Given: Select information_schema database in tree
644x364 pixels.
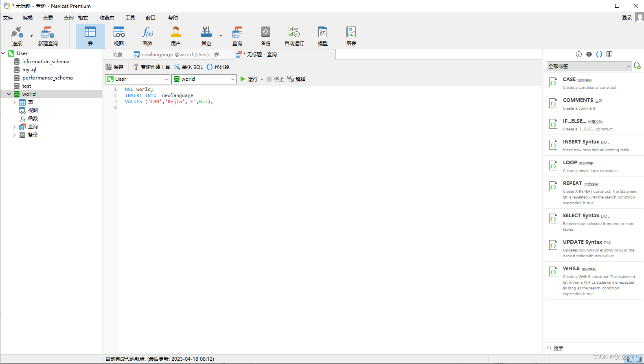Looking at the screenshot, I should 46,62.
